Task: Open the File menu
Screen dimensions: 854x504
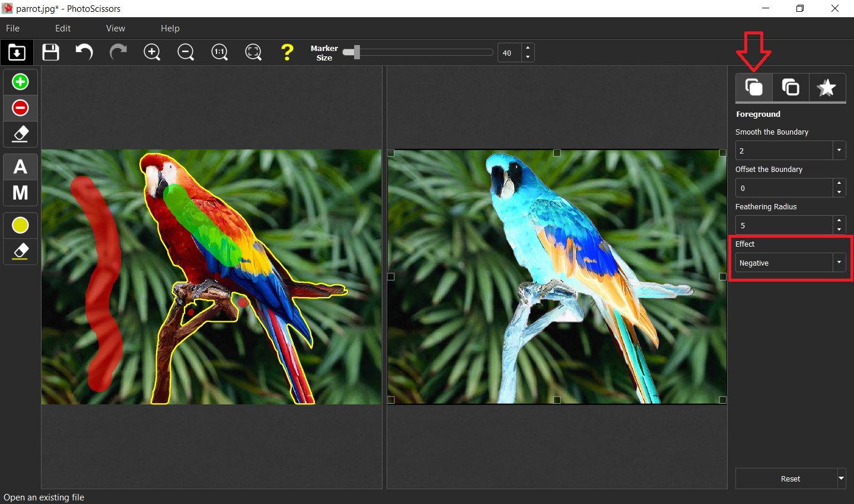Action: pyautogui.click(x=12, y=28)
